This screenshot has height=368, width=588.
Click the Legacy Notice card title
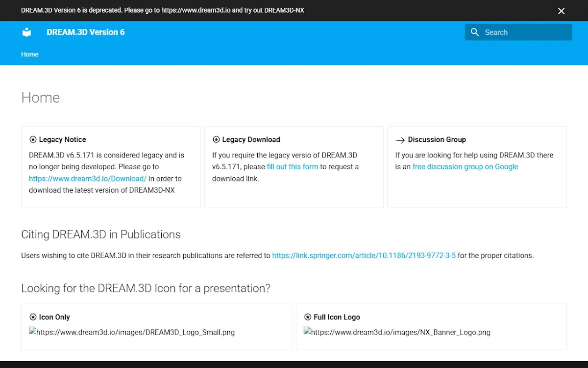(62, 140)
